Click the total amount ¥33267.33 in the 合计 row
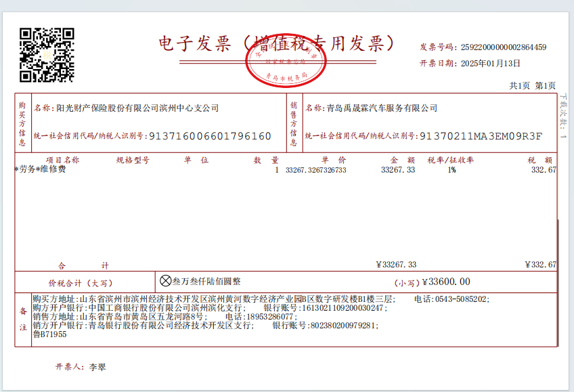Screen dimensions: 574x392 [x=396, y=264]
